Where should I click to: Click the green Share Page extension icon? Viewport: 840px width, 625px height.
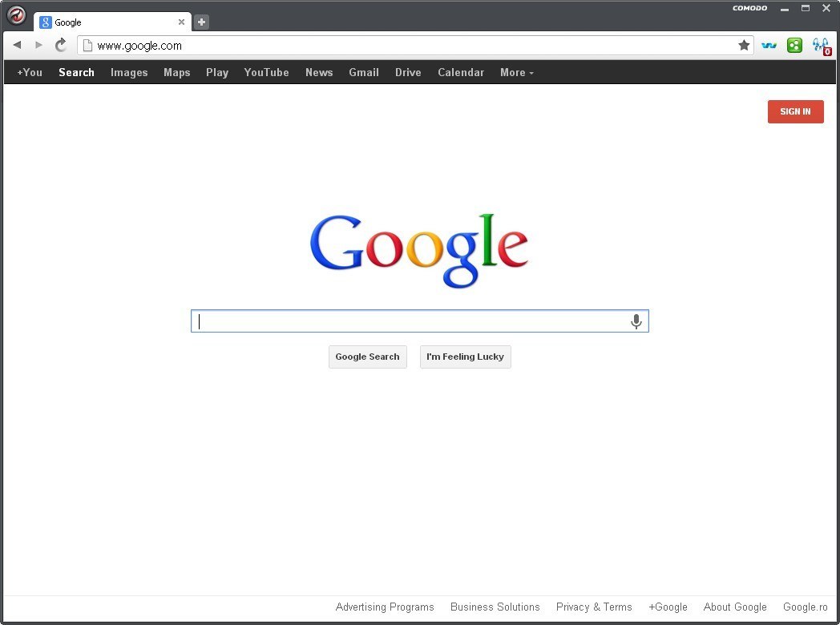coord(794,46)
